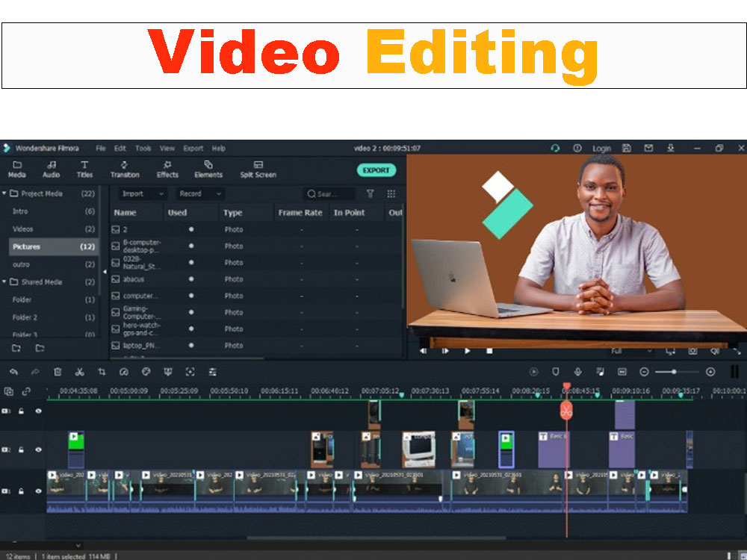Screen dimensions: 747x560
Task: Click the save project icon
Action: (x=627, y=148)
